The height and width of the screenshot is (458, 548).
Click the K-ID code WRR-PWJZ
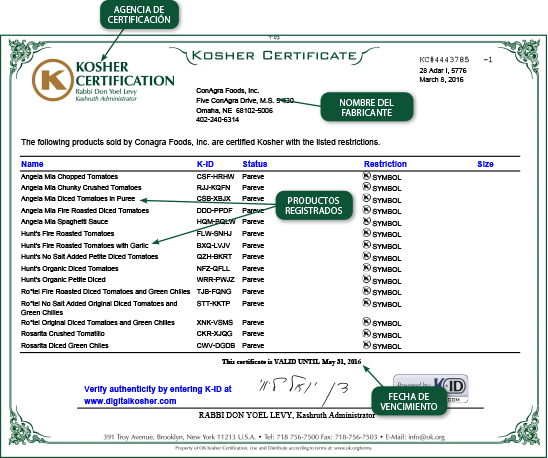coord(215,280)
